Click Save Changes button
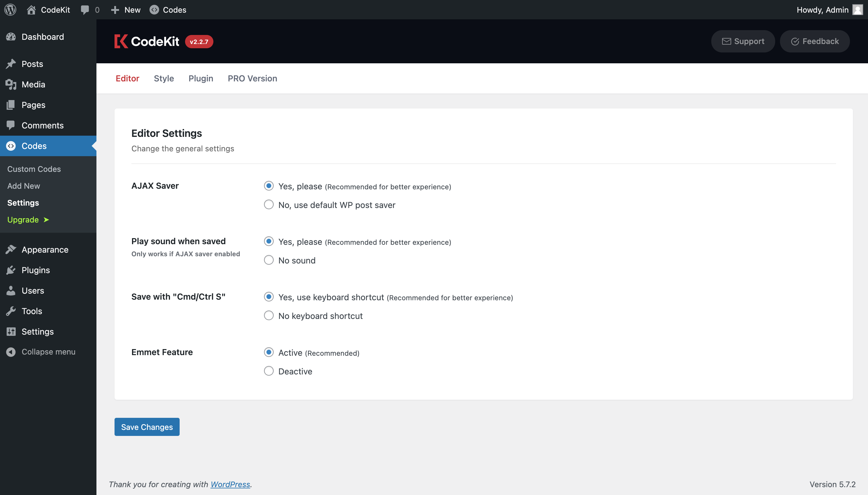Screen dimensions: 868x495 147,426
